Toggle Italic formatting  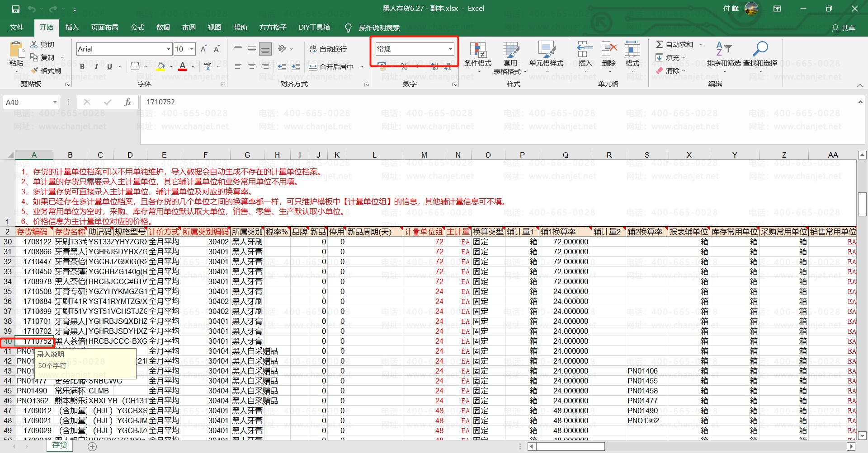96,66
